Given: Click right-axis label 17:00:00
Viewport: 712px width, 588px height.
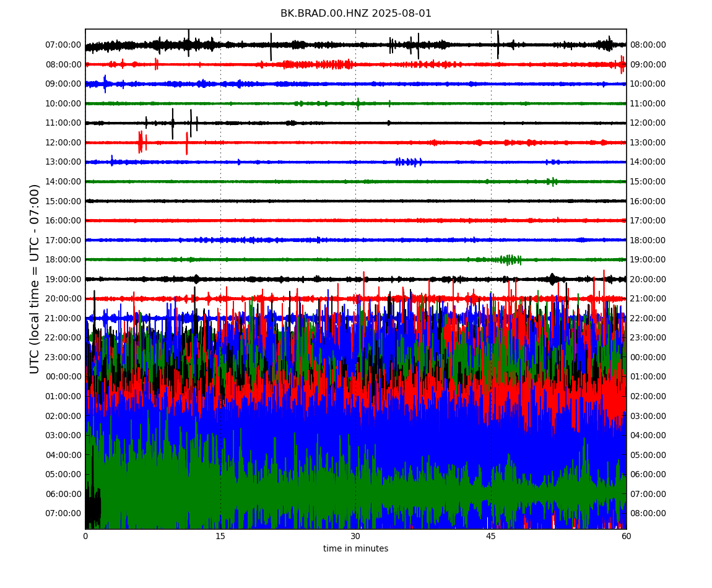Looking at the screenshot, I should point(648,221).
